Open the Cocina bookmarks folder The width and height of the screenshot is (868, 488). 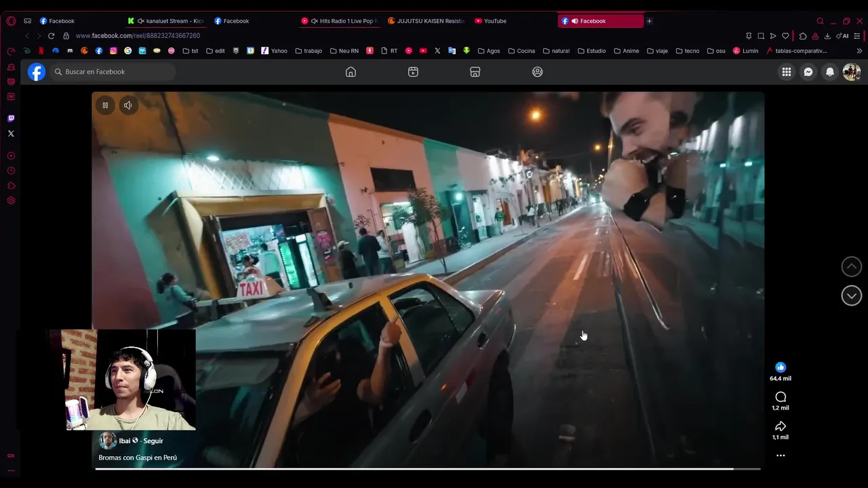pyautogui.click(x=521, y=51)
